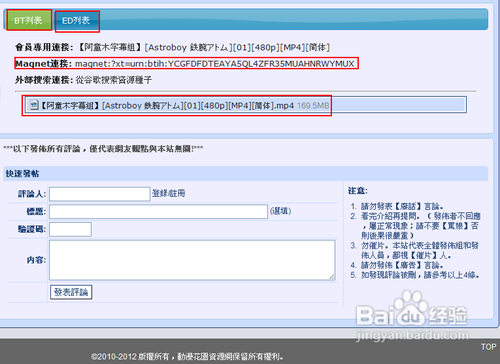Submit with the 發表評論 button
The width and height of the screenshot is (500, 364).
tap(71, 292)
